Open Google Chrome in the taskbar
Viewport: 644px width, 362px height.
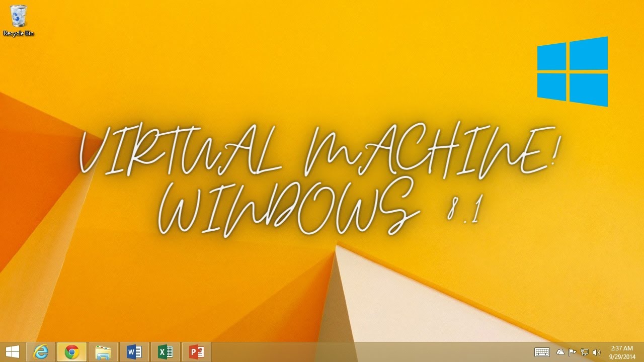click(72, 352)
